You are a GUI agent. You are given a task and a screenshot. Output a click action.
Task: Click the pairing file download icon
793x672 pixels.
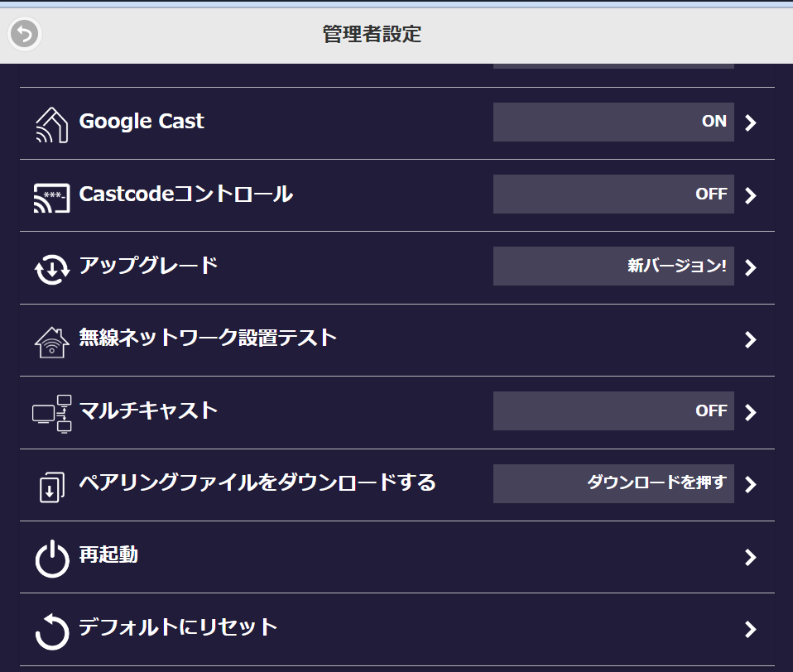click(51, 486)
